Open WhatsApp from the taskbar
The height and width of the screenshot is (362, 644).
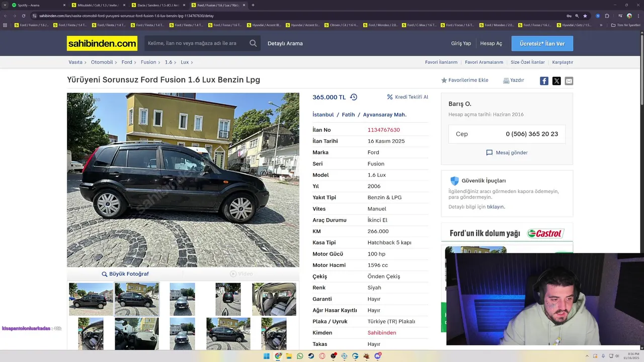pyautogui.click(x=300, y=356)
